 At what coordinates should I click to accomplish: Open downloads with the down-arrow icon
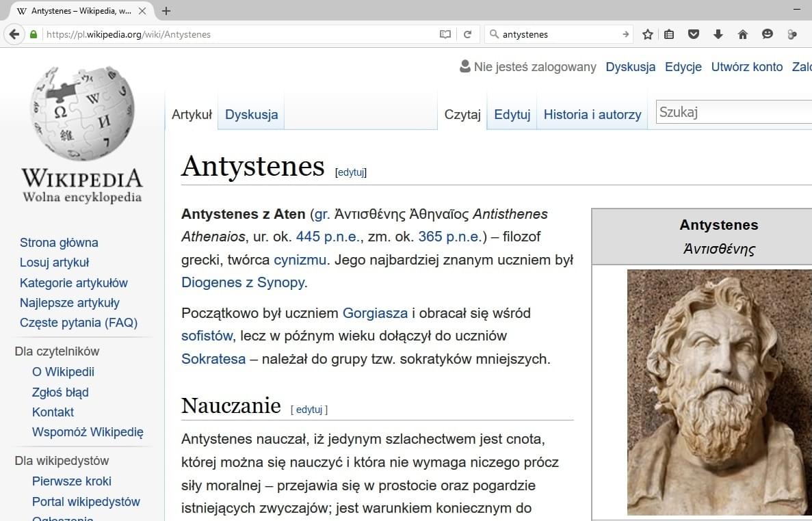point(718,34)
